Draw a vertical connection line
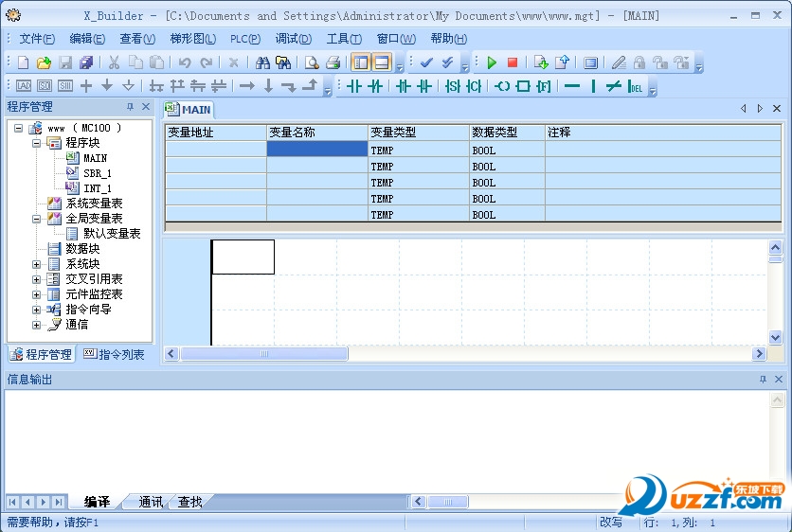The image size is (792, 532). (593, 86)
